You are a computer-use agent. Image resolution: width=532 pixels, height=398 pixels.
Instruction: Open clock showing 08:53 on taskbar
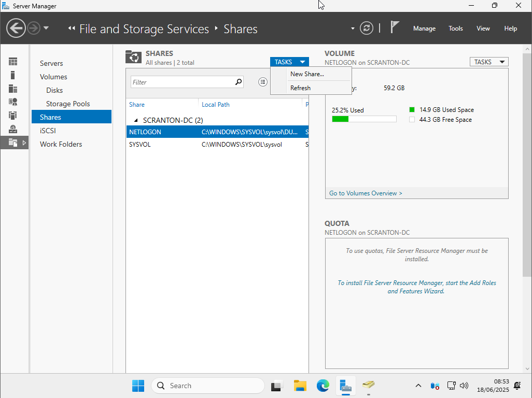click(x=493, y=386)
